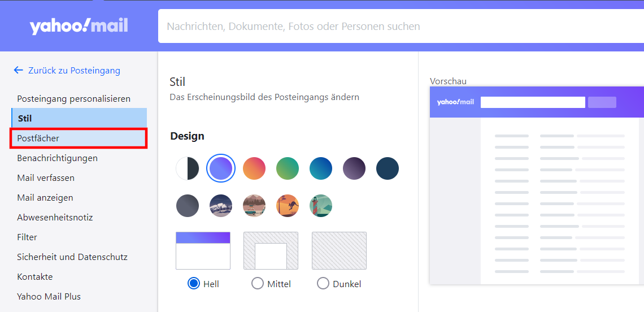Choose the orange-pink gradient design swatch
Screen dimensions: 644x312
coord(254,168)
